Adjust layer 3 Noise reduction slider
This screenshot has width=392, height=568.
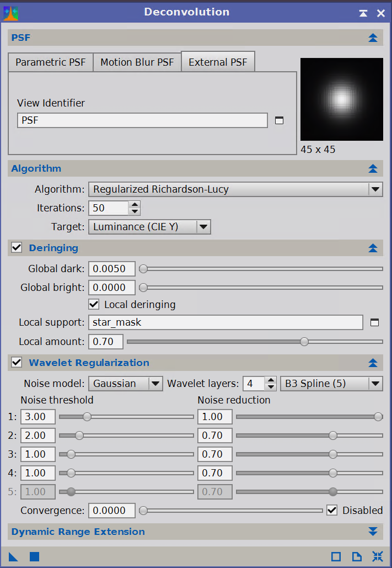pyautogui.click(x=309, y=454)
